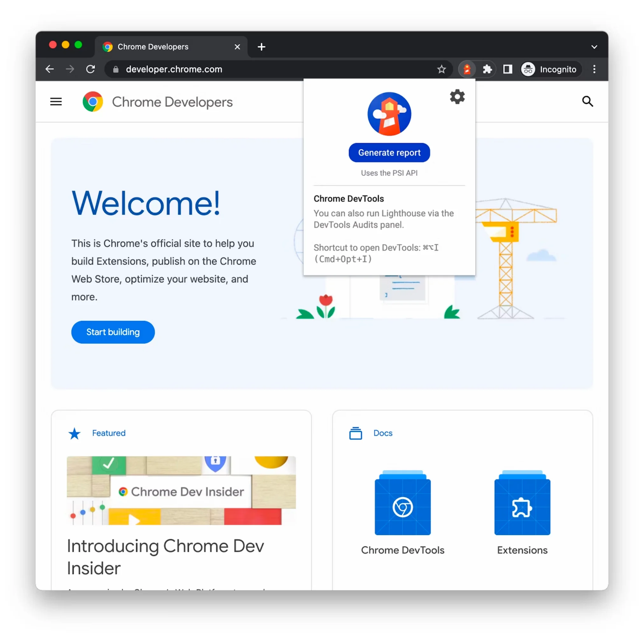This screenshot has width=644, height=644.
Task: Open Lighthouse settings gear
Action: [457, 97]
